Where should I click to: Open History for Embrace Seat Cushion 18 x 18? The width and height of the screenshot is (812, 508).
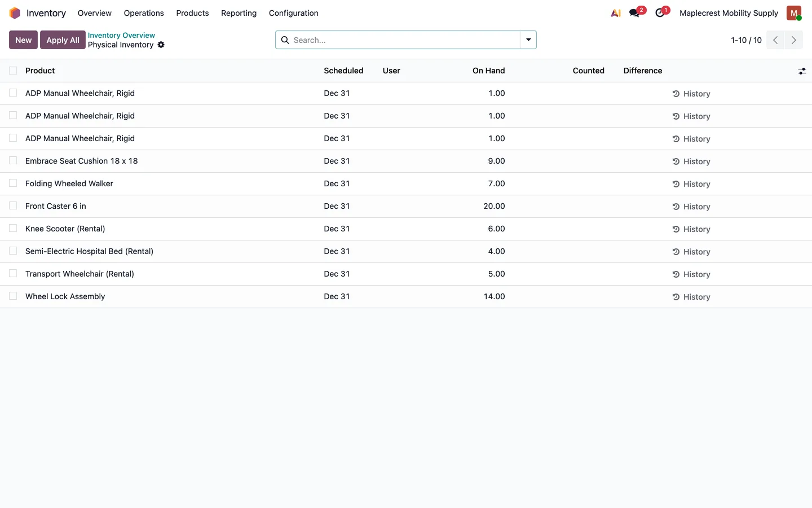[691, 161]
